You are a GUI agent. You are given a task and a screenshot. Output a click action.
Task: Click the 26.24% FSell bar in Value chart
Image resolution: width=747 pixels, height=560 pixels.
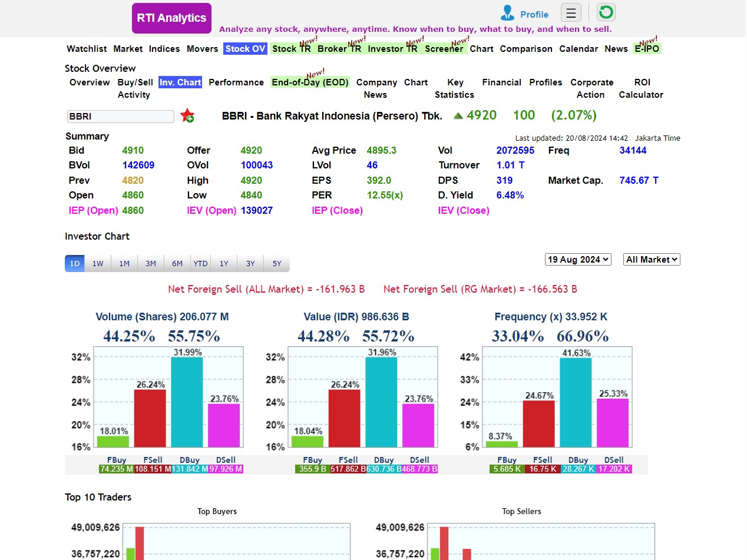(345, 418)
